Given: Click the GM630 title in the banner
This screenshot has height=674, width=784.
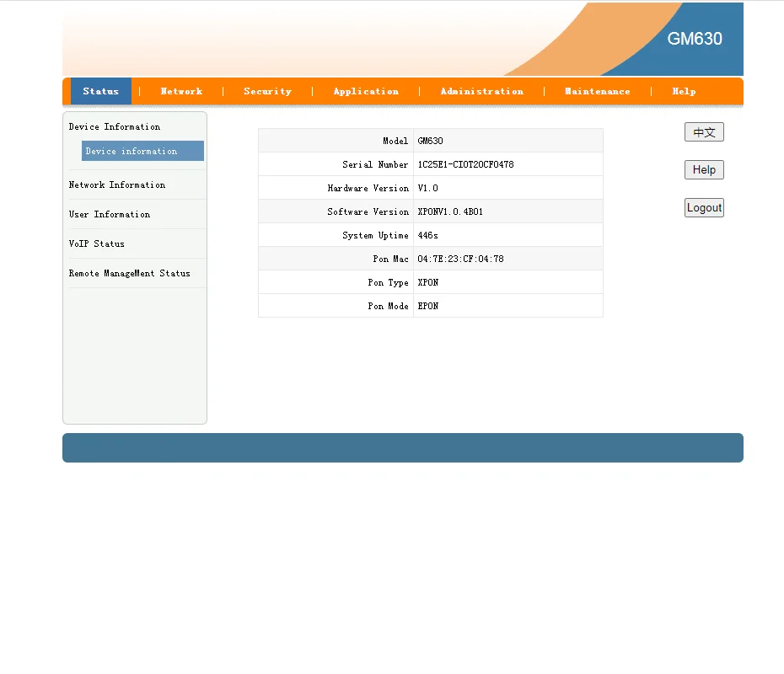Looking at the screenshot, I should pos(695,39).
